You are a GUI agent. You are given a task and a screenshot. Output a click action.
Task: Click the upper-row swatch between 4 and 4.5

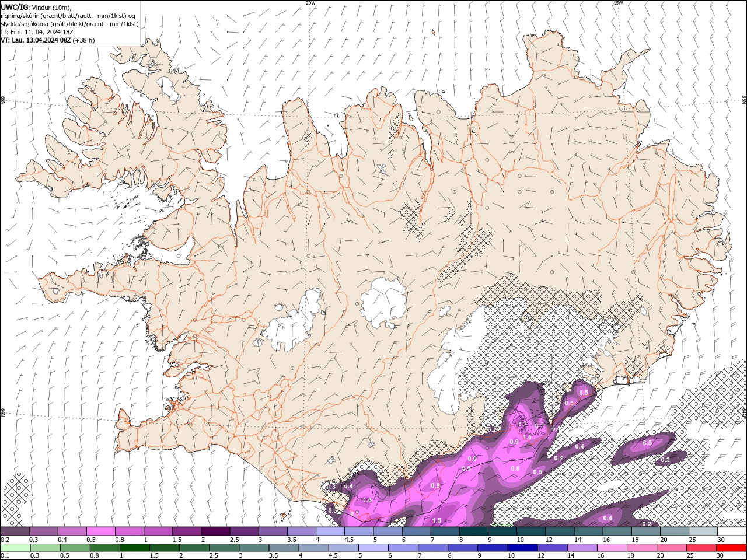tap(330, 531)
